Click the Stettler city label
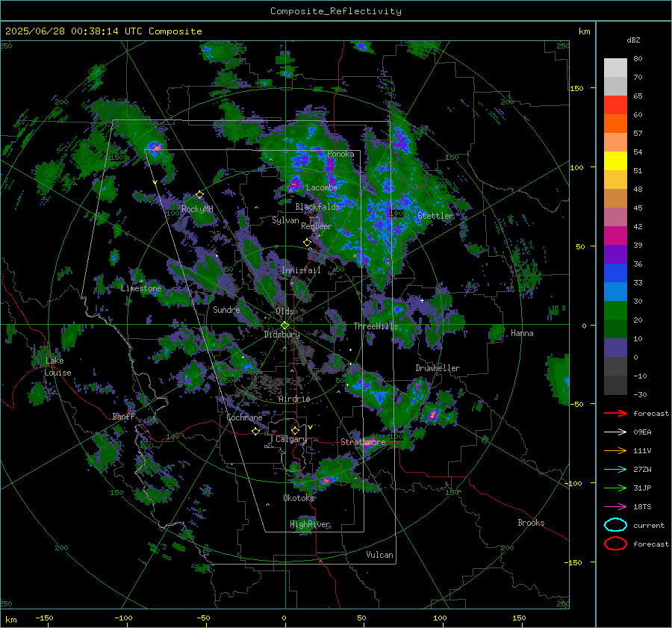Image resolution: width=672 pixels, height=628 pixels. [435, 216]
